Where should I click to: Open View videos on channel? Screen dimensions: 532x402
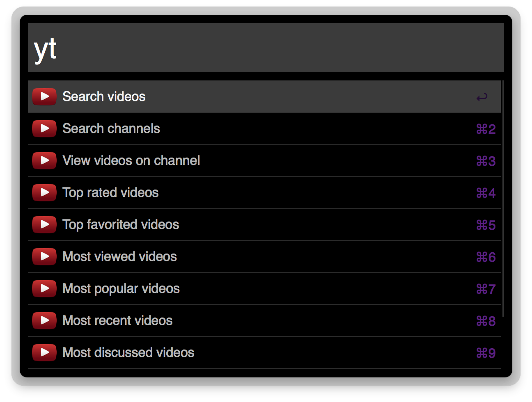(x=264, y=161)
